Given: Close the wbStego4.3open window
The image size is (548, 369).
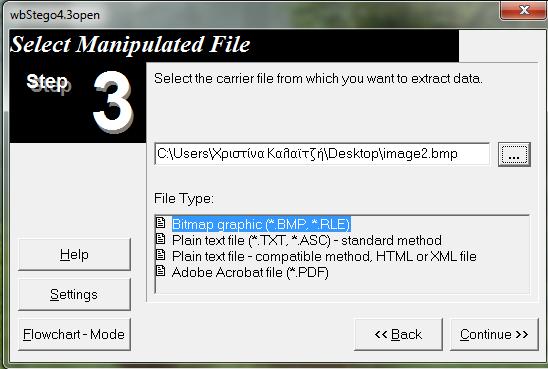Looking at the screenshot, I should 524,10.
